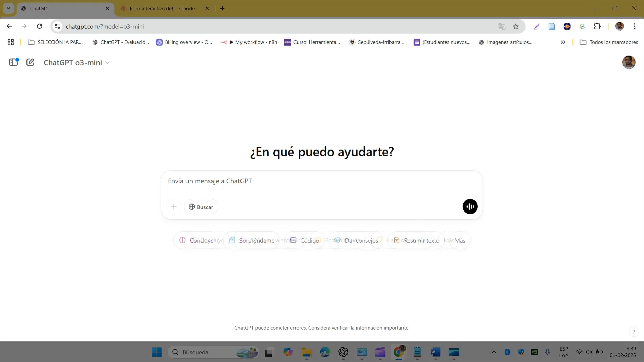
Task: Open File Explorer from the taskbar
Action: click(306, 352)
